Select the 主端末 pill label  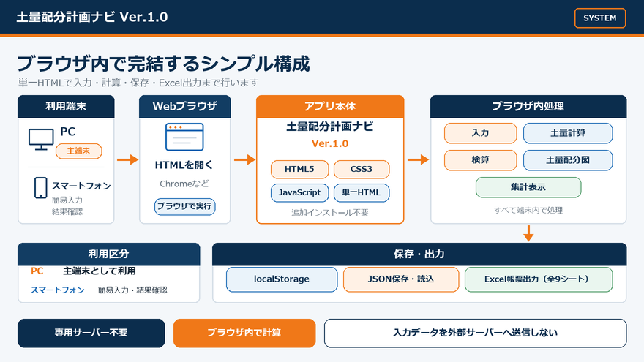tap(79, 151)
